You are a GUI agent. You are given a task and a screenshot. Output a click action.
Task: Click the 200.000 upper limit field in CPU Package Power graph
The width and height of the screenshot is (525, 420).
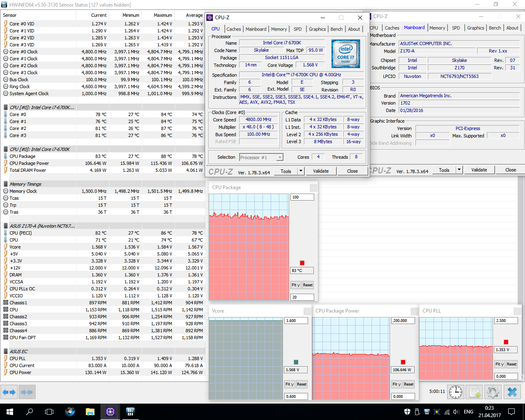pyautogui.click(x=403, y=321)
